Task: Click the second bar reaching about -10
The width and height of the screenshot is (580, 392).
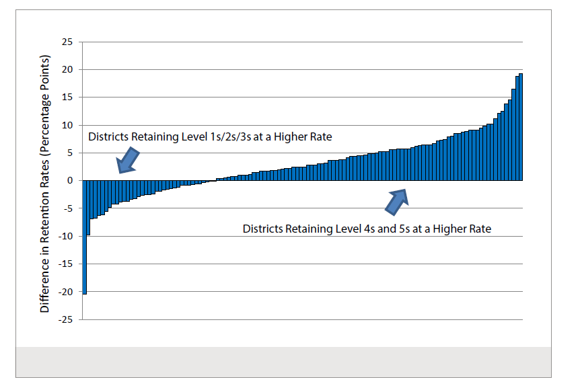Action: pyautogui.click(x=88, y=208)
